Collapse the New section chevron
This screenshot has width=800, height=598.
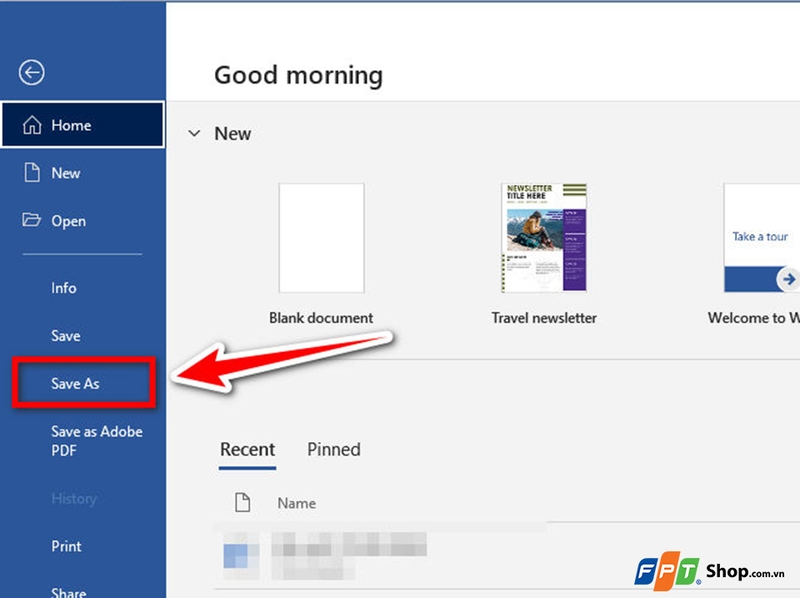coord(194,134)
